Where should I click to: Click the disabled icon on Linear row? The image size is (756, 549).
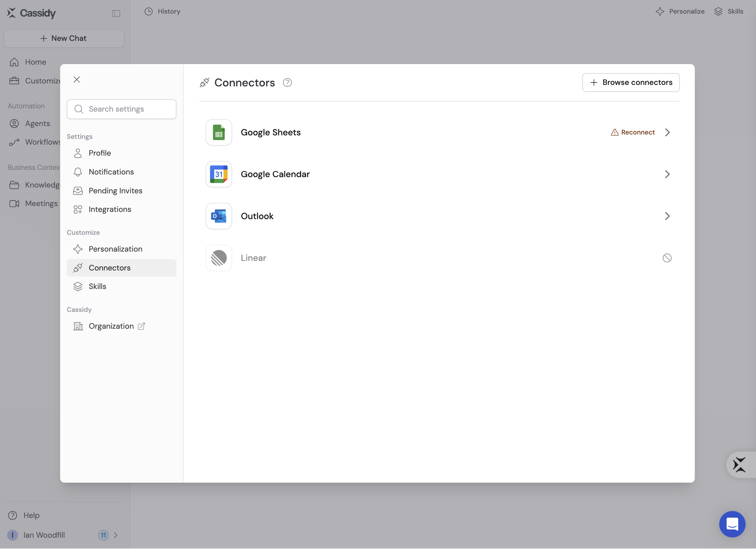(667, 258)
